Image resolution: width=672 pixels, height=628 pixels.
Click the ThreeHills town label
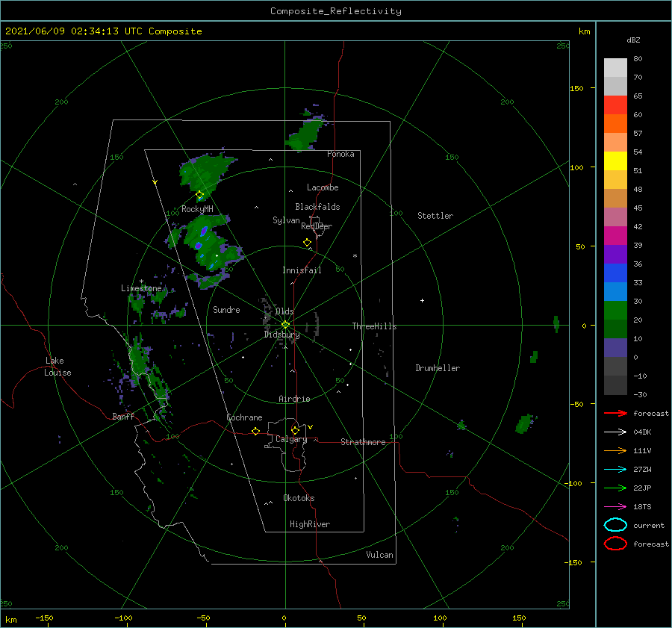374,326
